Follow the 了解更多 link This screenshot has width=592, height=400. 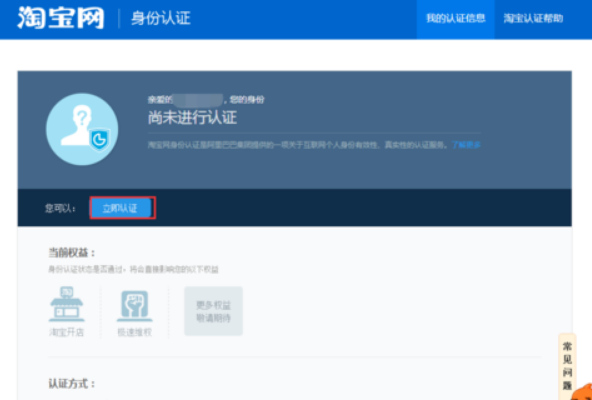click(x=466, y=145)
